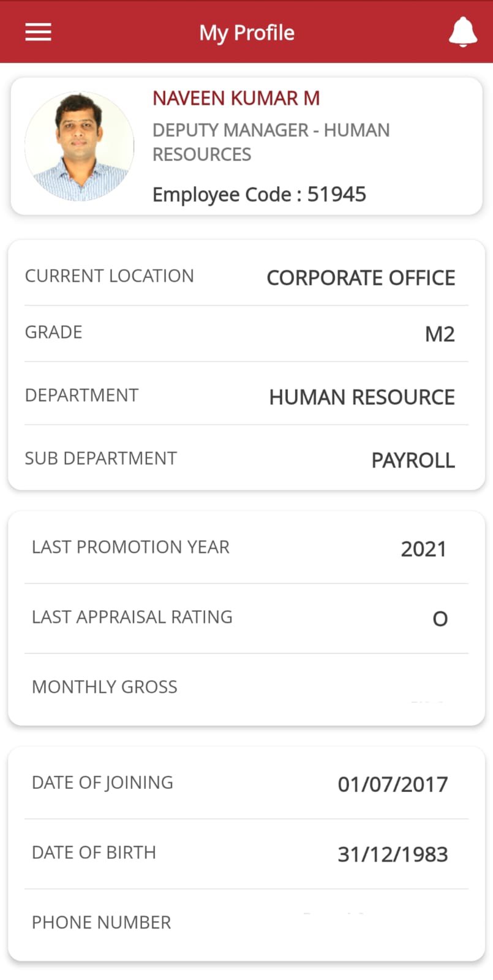Tap the Employee Code 51945 text

pyautogui.click(x=259, y=194)
